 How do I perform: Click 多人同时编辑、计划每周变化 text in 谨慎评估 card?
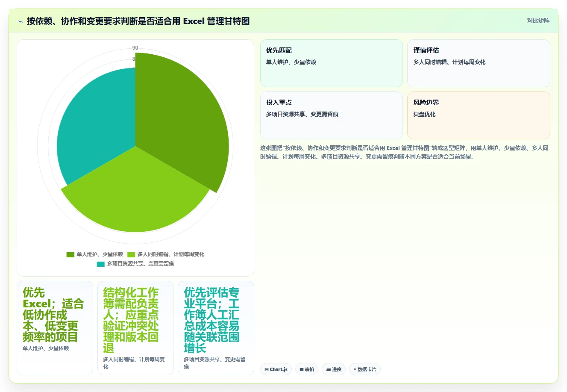coord(449,62)
